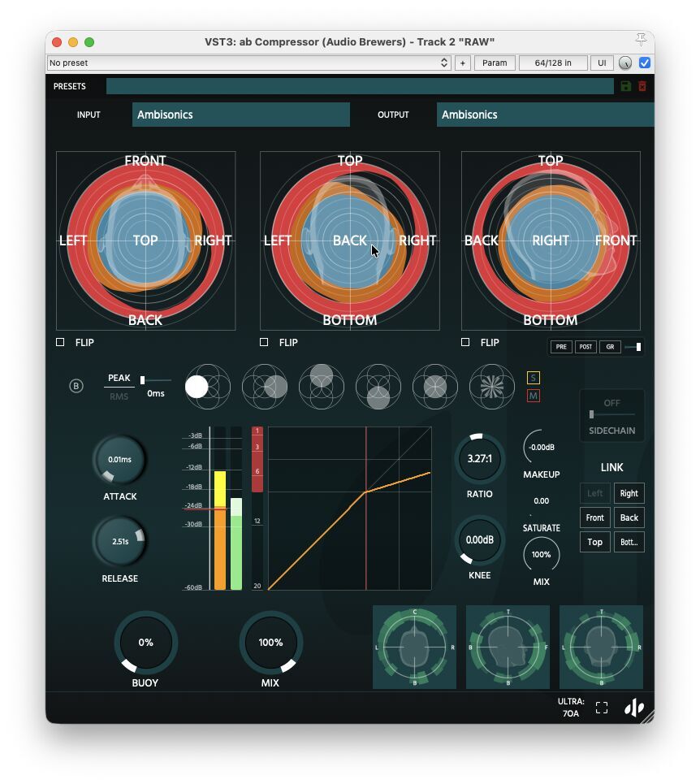Select the starburst polar pattern icon

click(x=492, y=387)
